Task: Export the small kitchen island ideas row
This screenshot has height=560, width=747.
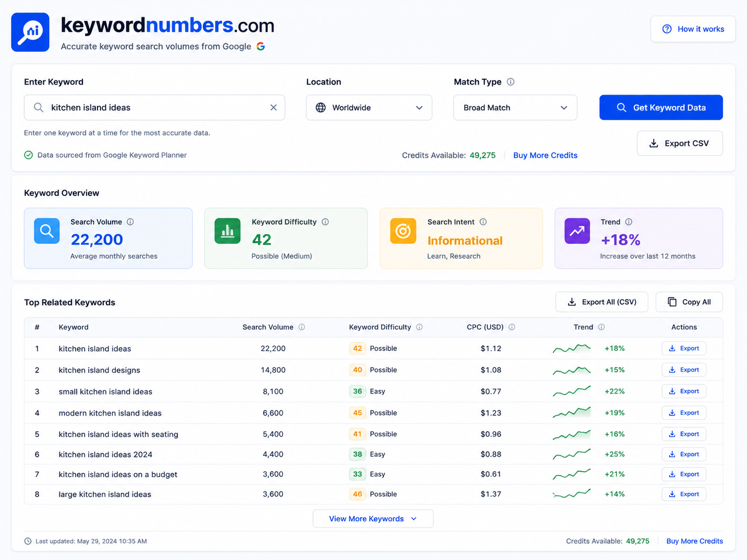Action: pyautogui.click(x=684, y=391)
